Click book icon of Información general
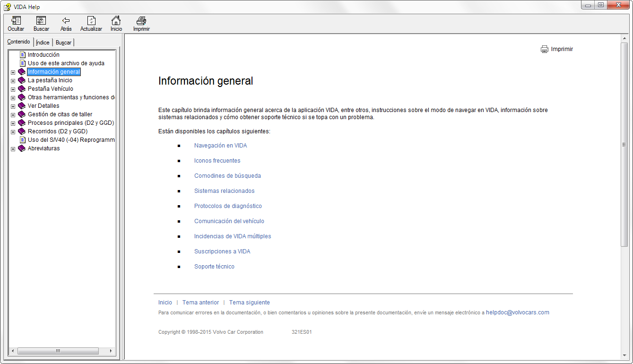Image resolution: width=633 pixels, height=364 pixels. (22, 72)
